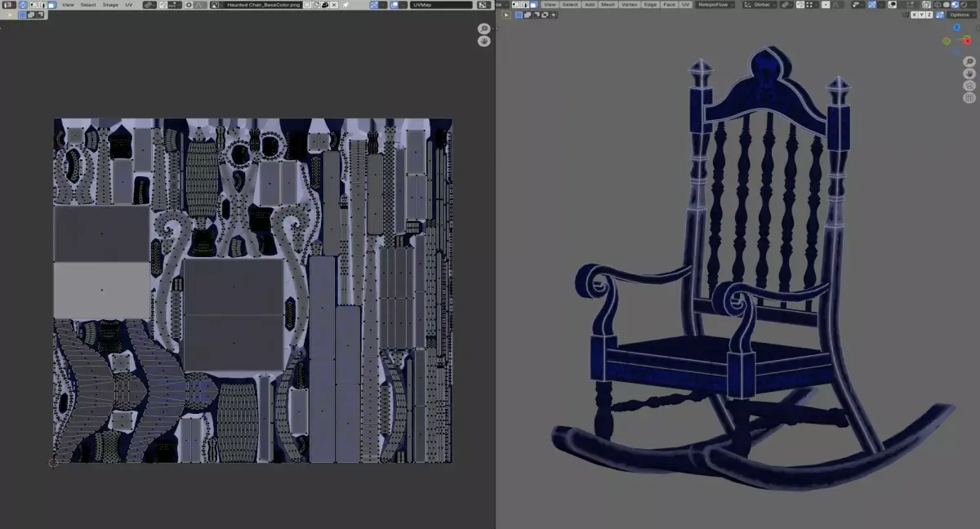Viewport: 980px width, 529px height.
Task: Open the RetopoFlow dropdown
Action: click(715, 5)
